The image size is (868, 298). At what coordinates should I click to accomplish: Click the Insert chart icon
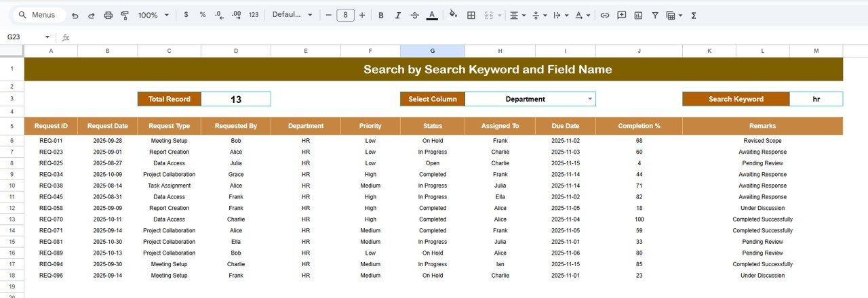click(x=638, y=15)
